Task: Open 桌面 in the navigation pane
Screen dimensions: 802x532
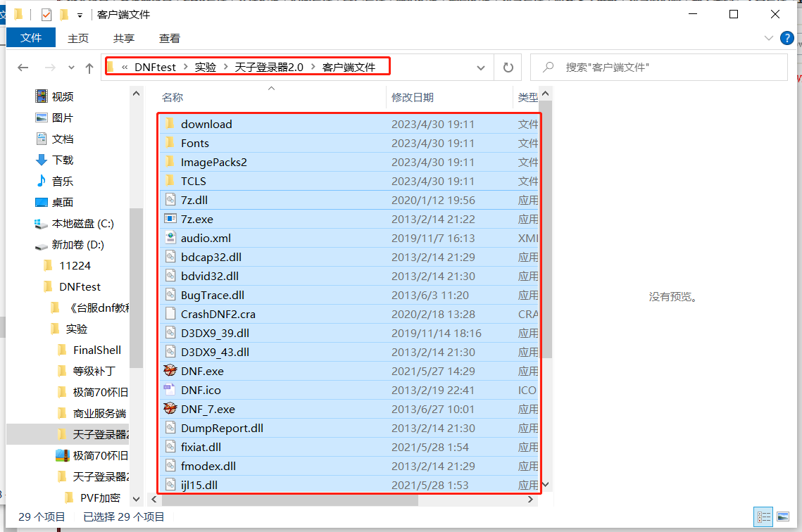Action: (x=63, y=203)
